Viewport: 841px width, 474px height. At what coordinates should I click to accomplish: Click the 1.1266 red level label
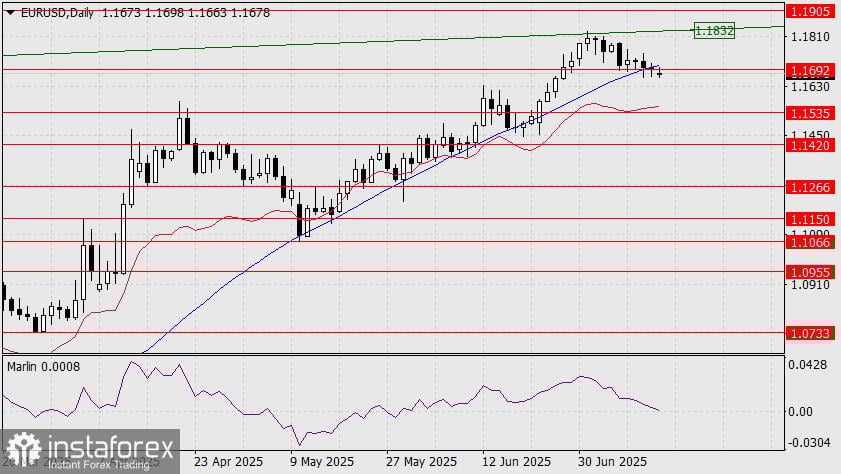point(810,187)
